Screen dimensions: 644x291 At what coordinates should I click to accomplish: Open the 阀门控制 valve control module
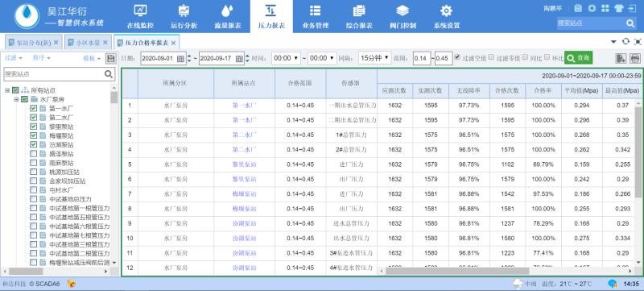(x=402, y=16)
